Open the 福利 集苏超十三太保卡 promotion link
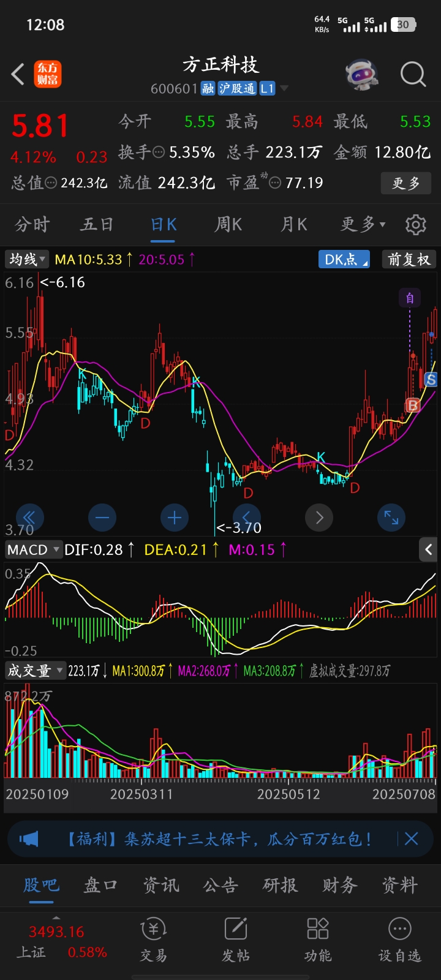 coord(219,839)
